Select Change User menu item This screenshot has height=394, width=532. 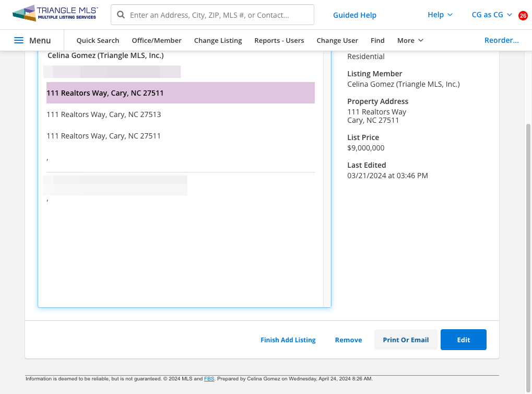pyautogui.click(x=337, y=40)
